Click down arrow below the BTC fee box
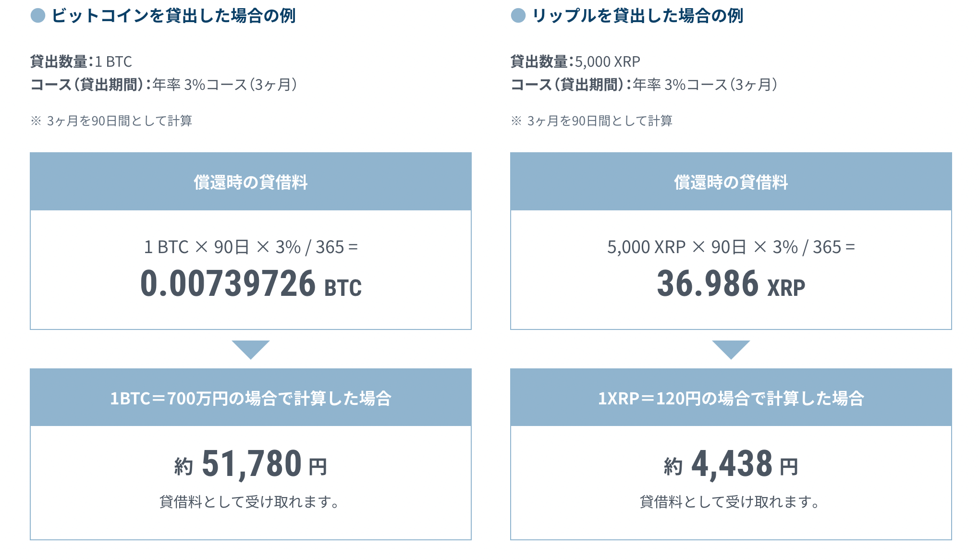 click(x=250, y=349)
